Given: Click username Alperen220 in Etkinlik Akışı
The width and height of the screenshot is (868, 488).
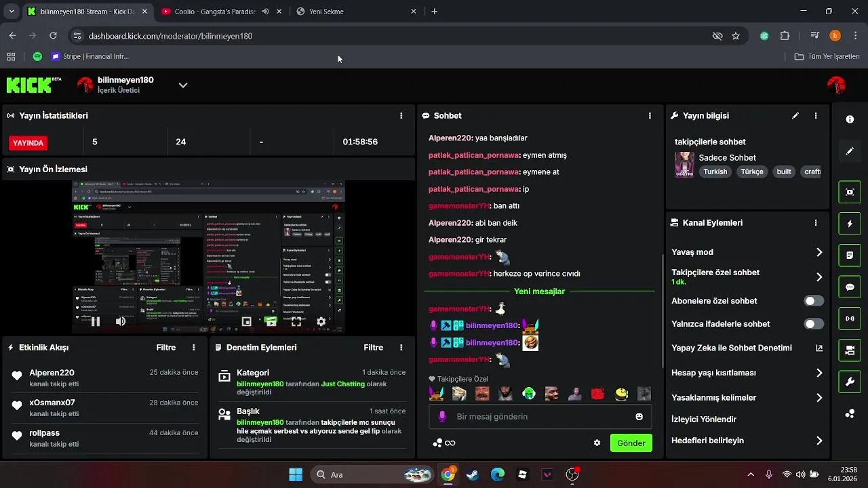Looking at the screenshot, I should point(52,373).
